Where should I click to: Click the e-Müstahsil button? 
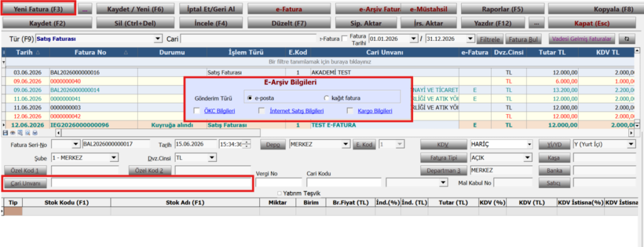pyautogui.click(x=429, y=9)
